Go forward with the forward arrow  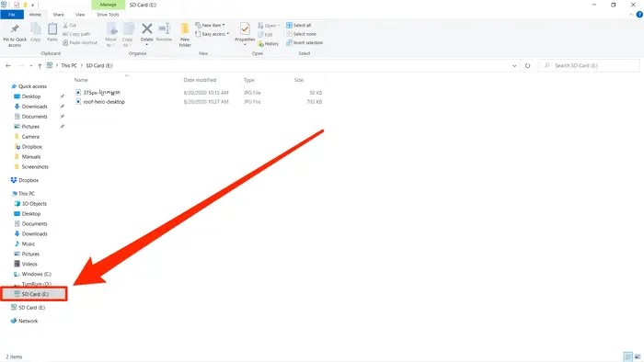[x=20, y=65]
